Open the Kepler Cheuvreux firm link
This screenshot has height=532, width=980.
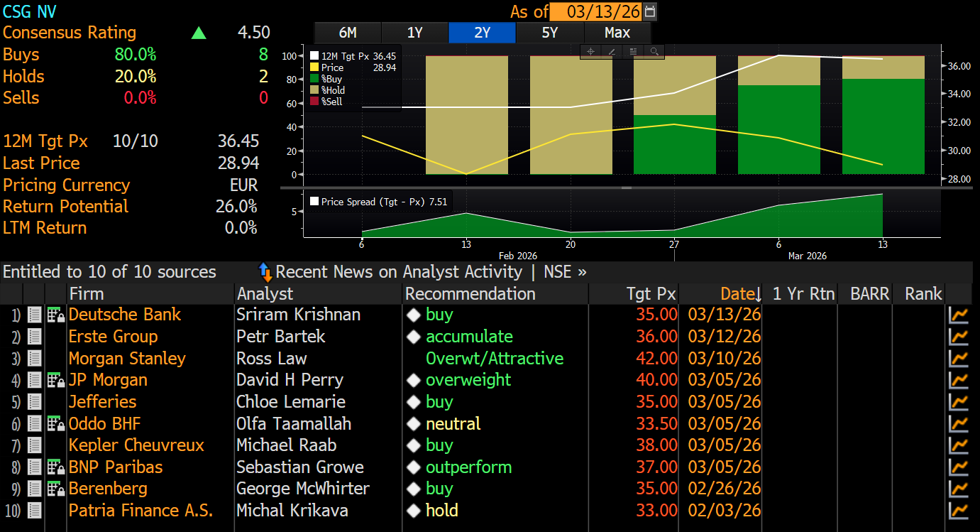[136, 445]
